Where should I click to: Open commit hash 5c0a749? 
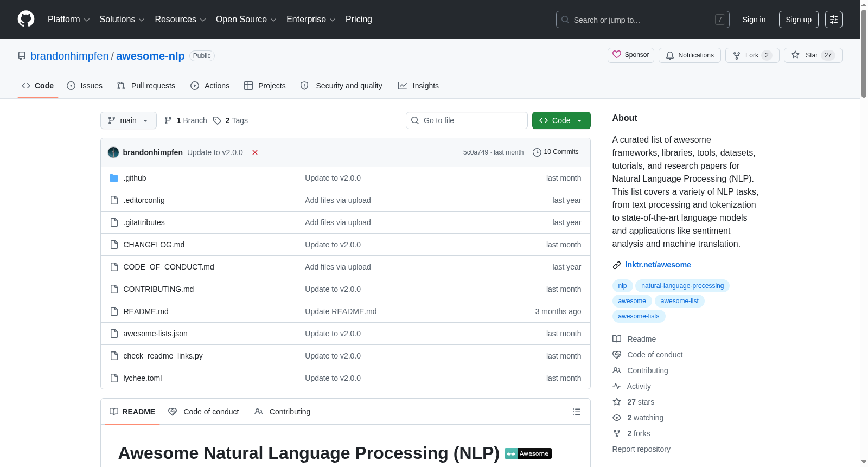tap(476, 152)
